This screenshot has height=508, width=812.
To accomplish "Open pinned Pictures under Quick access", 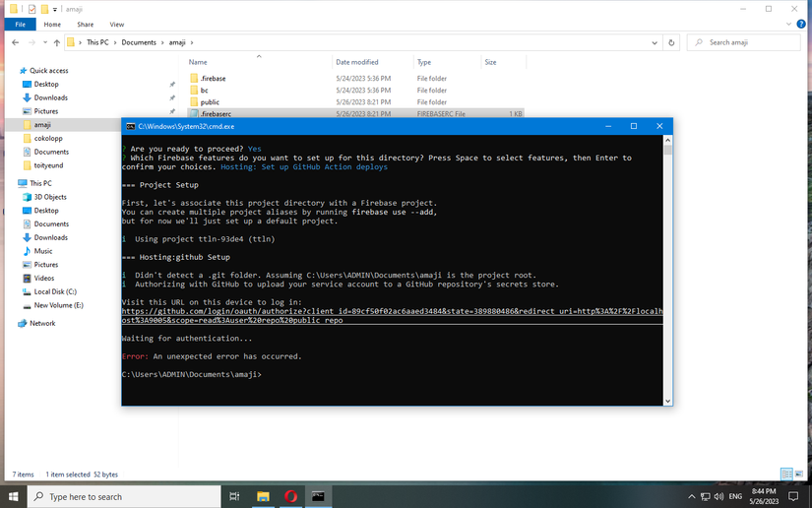I will coord(46,111).
